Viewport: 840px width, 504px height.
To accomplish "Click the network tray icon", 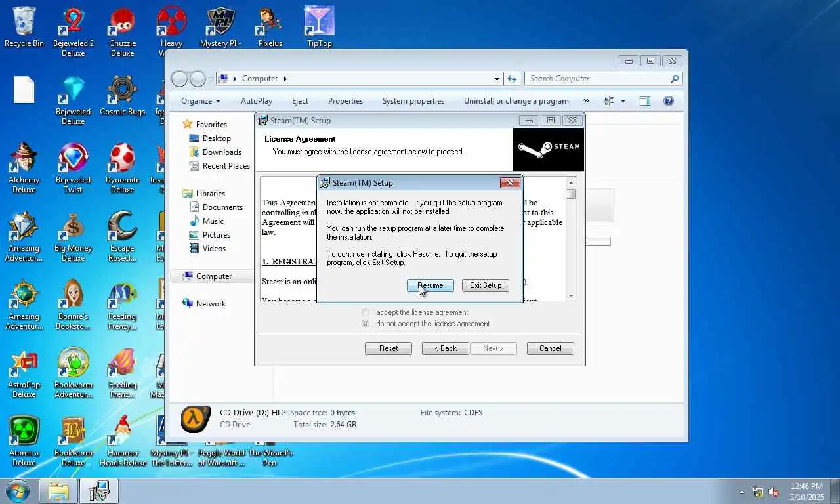I will pos(758,492).
